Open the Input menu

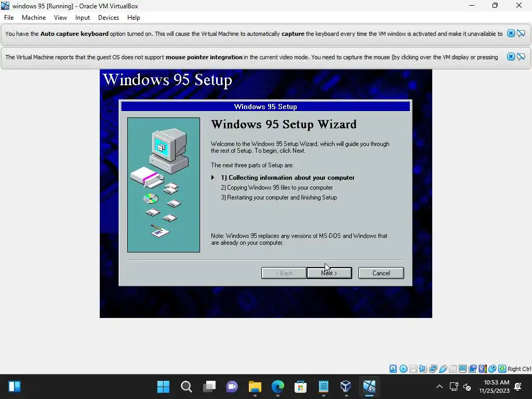click(83, 18)
